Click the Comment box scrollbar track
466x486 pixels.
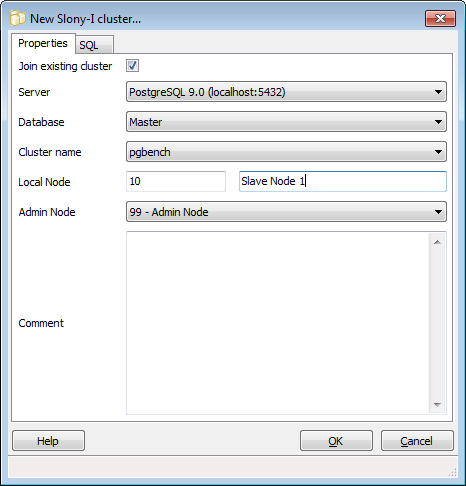[437, 323]
